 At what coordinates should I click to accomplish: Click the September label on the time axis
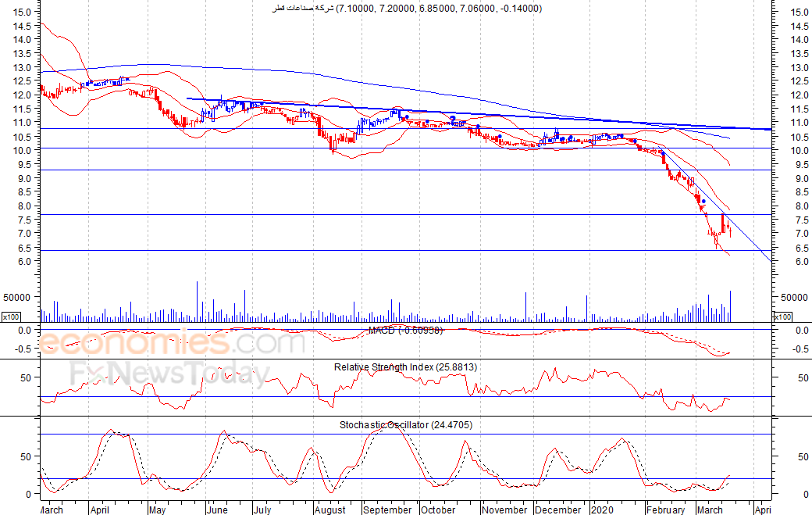tap(387, 510)
